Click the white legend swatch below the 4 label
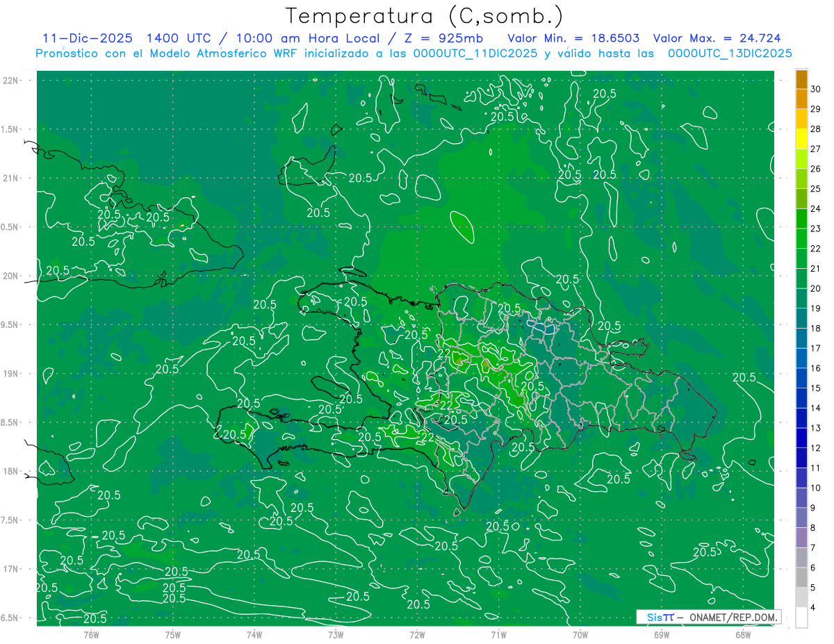The image size is (834, 644). point(802,618)
